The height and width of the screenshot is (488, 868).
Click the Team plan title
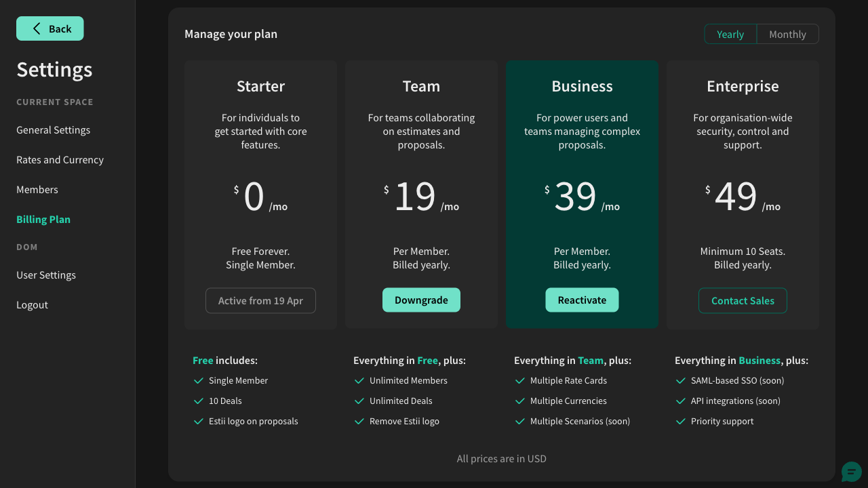(x=421, y=86)
